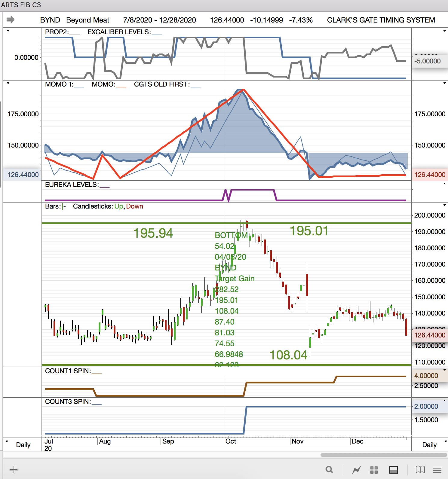Open the book library icon
Viewport: 448px width, 479px height.
420,469
